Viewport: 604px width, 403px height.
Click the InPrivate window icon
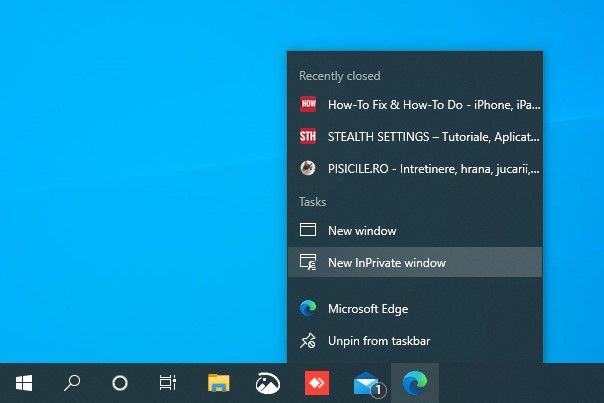click(x=308, y=262)
